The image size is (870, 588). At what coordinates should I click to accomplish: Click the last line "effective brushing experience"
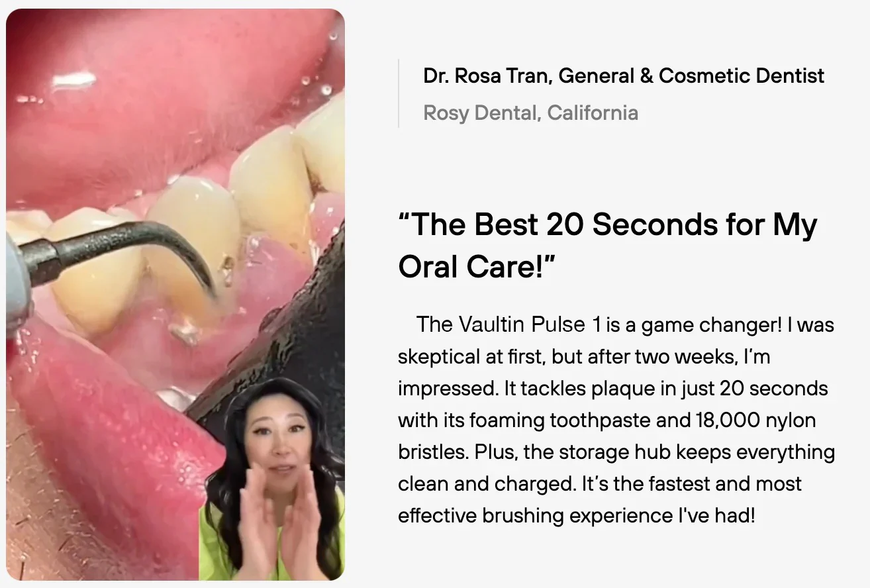(x=576, y=515)
